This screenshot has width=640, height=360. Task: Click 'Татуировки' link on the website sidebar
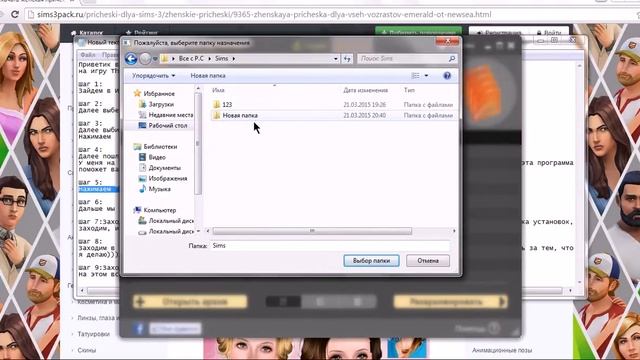[x=93, y=334]
